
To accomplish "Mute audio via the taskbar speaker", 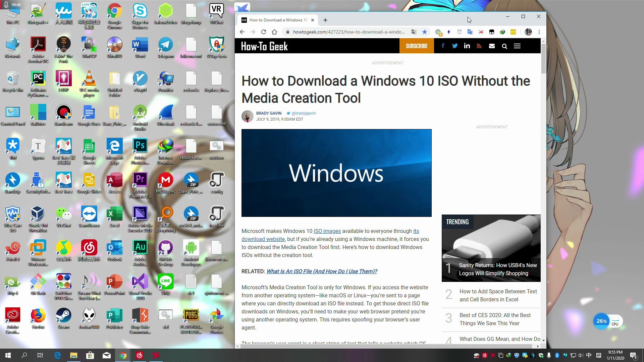I will click(581, 356).
